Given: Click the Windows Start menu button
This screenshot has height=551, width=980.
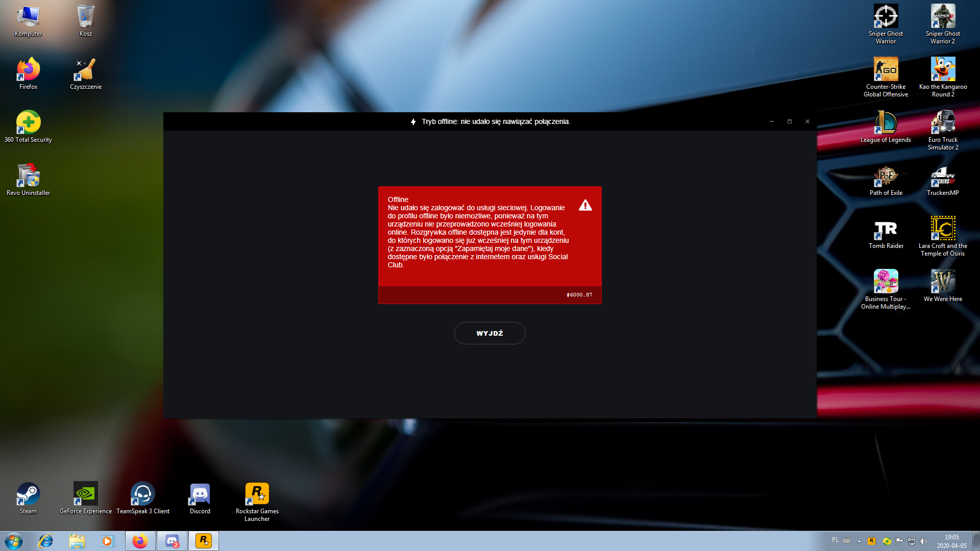Looking at the screenshot, I should [10, 540].
